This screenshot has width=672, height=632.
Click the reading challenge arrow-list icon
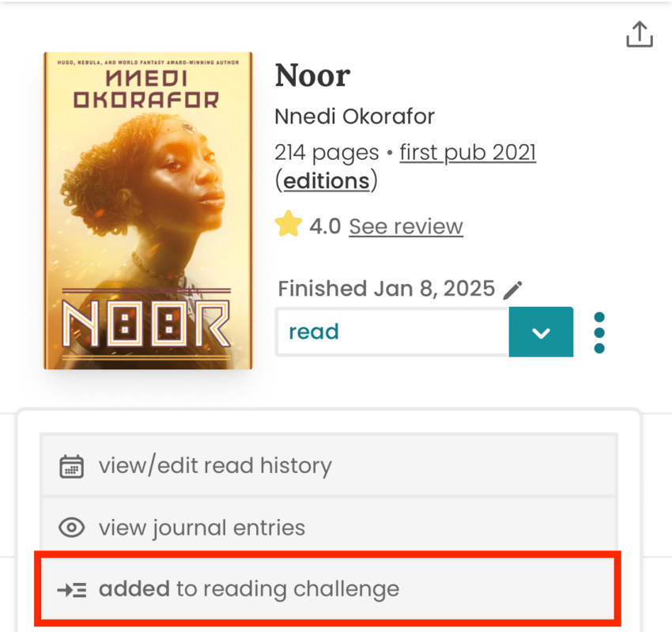tap(71, 588)
